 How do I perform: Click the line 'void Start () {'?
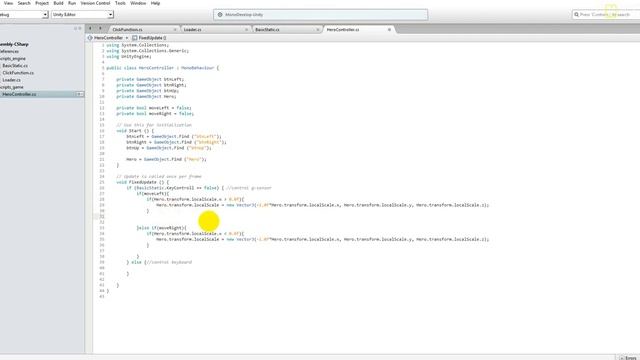[x=135, y=131]
